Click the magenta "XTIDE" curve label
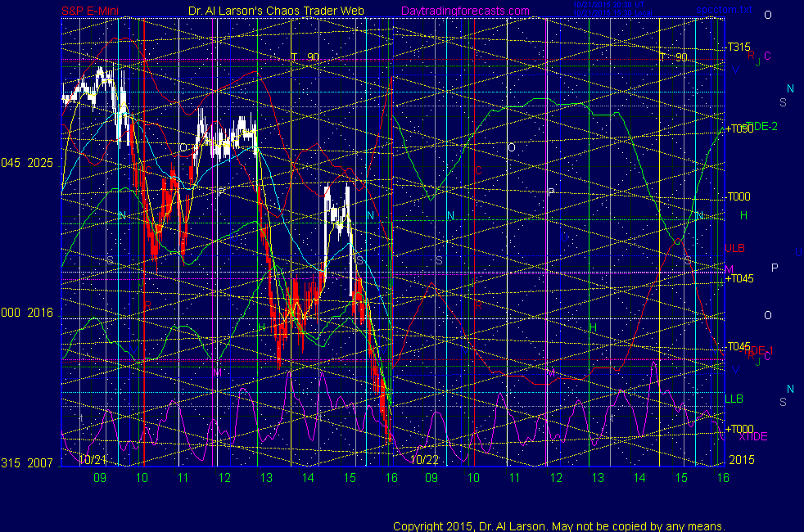The width and height of the screenshot is (804, 532). click(x=752, y=437)
